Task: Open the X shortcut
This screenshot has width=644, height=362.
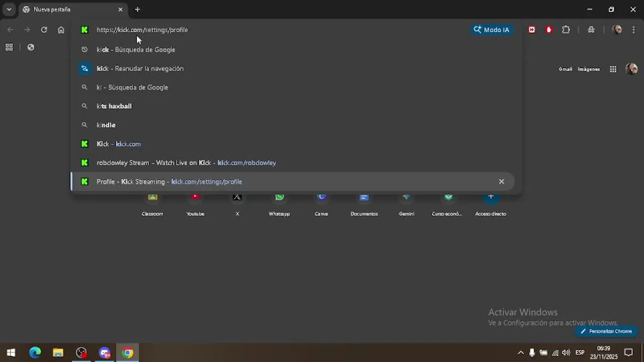Action: click(x=237, y=205)
